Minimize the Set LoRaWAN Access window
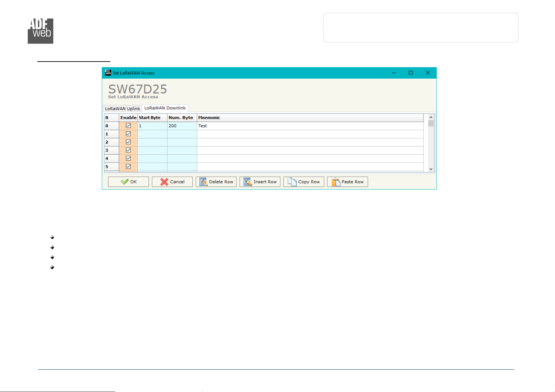This screenshot has height=392, width=555. pos(394,73)
